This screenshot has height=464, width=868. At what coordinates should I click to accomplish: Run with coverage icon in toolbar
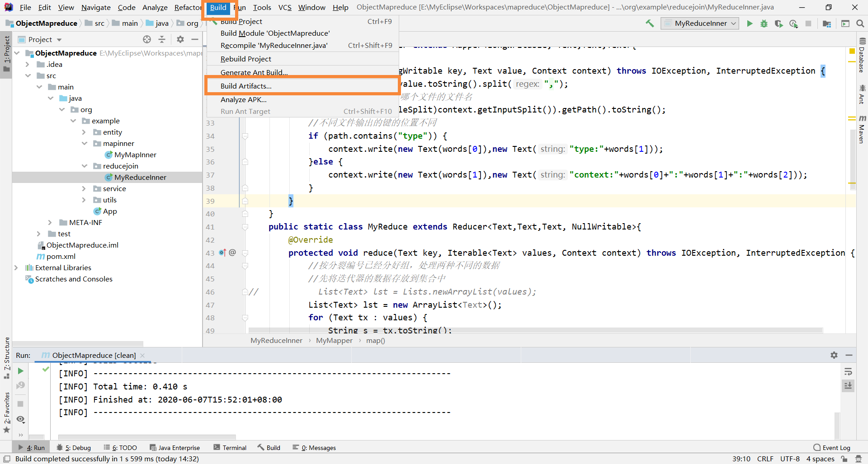(x=778, y=23)
